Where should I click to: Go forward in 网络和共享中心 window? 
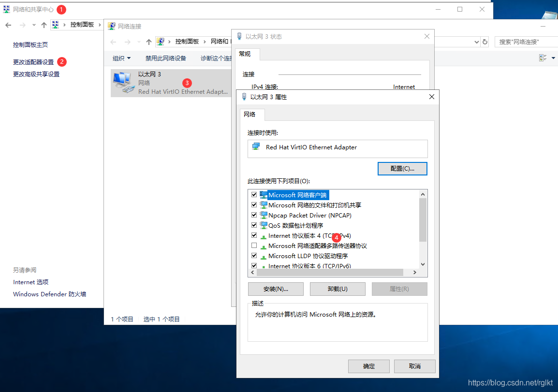click(23, 25)
